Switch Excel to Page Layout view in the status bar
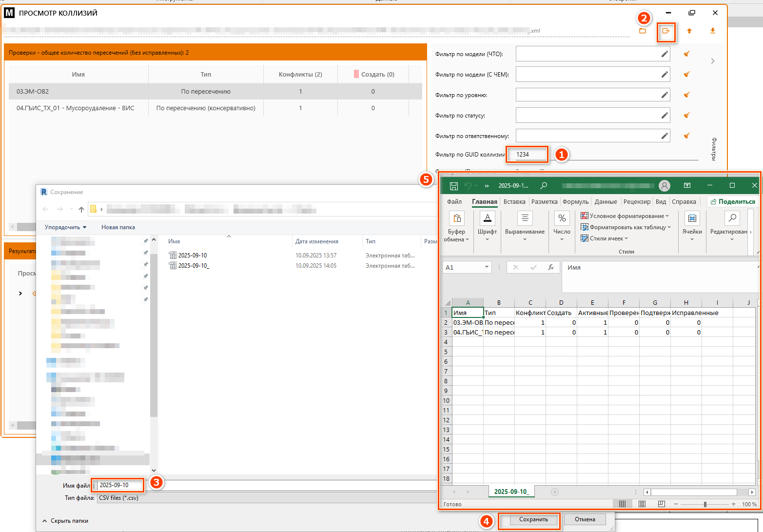763x532 pixels. (x=642, y=504)
